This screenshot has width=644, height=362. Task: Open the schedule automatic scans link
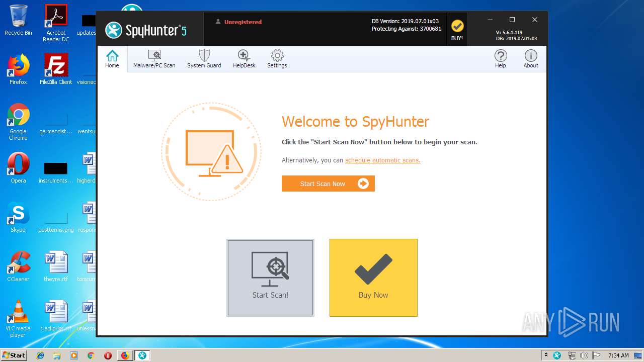[382, 160]
